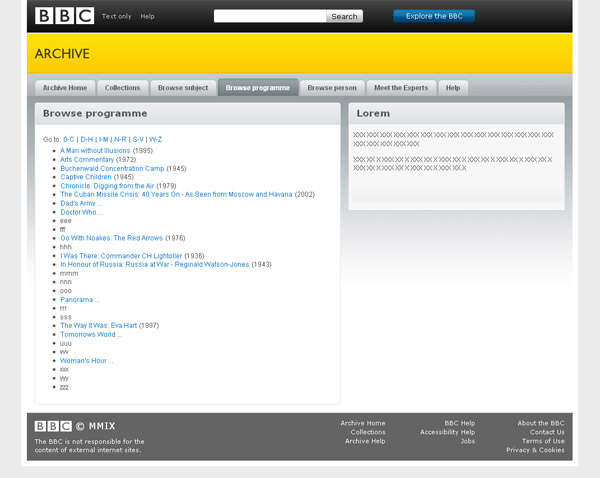Open footer Collections link
600x478 pixels.
368,432
